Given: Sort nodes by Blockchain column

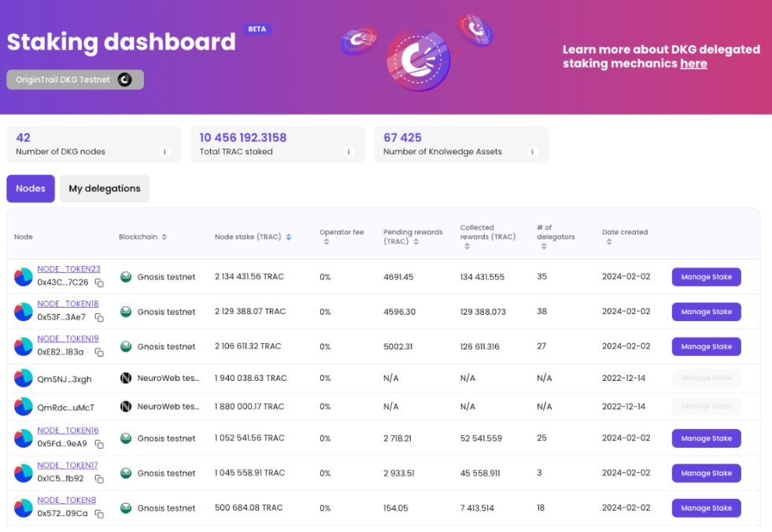Looking at the screenshot, I should click(164, 237).
